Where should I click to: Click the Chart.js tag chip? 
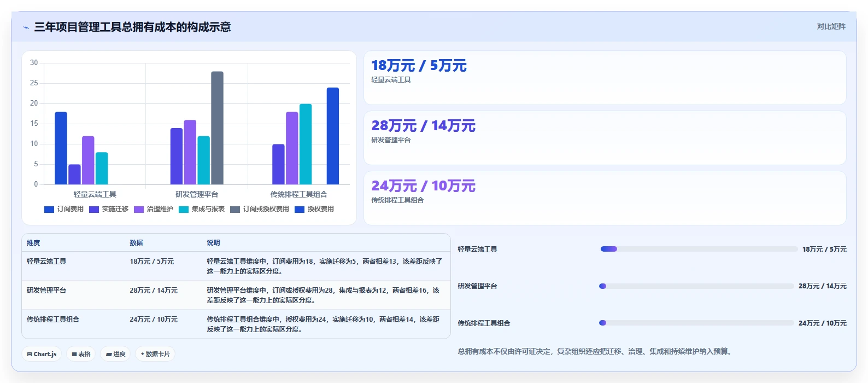pos(42,354)
